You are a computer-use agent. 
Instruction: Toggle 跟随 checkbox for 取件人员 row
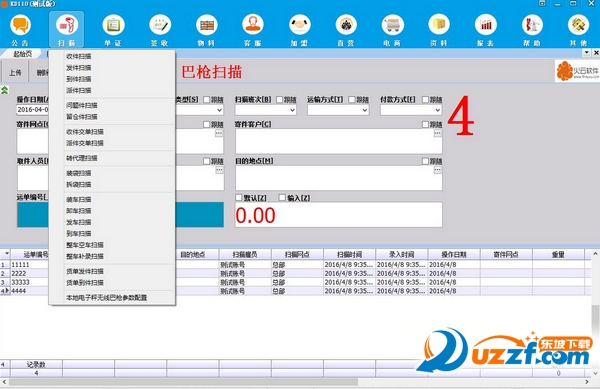click(207, 161)
